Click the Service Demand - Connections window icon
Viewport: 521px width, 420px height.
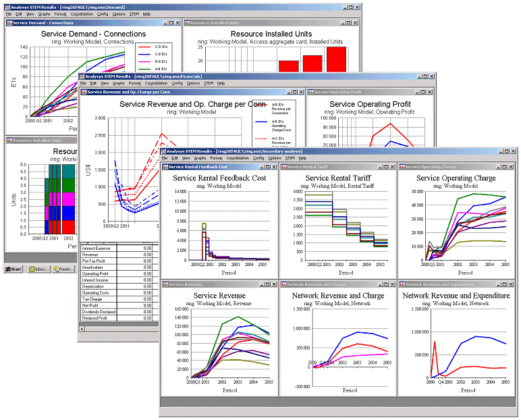coord(9,22)
